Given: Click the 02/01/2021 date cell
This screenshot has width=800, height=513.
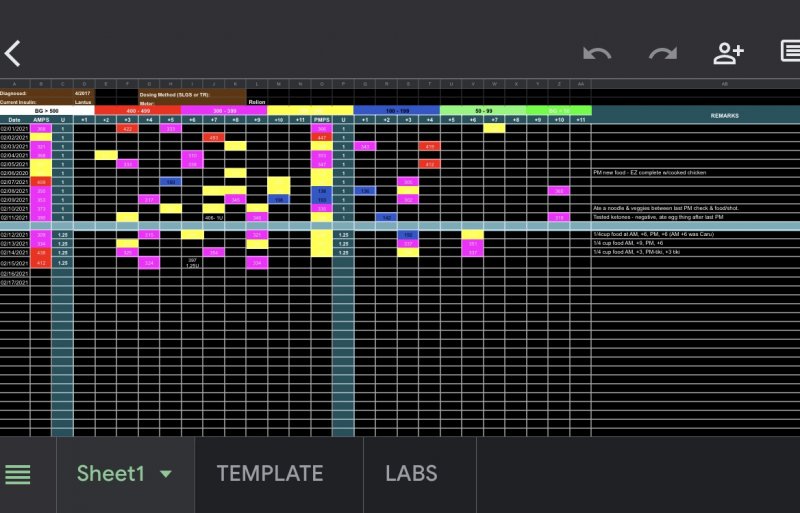Looking at the screenshot, I should [x=15, y=128].
